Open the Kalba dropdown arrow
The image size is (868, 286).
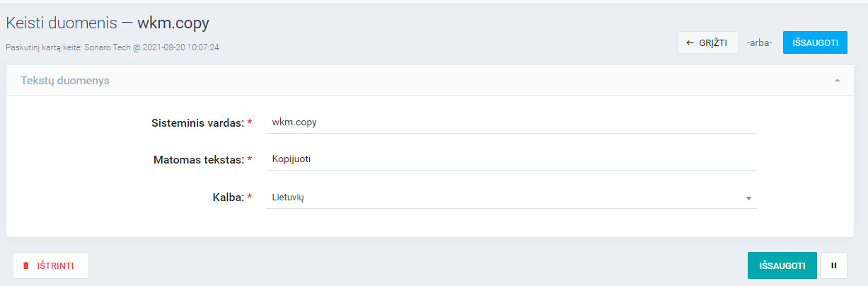pos(748,198)
